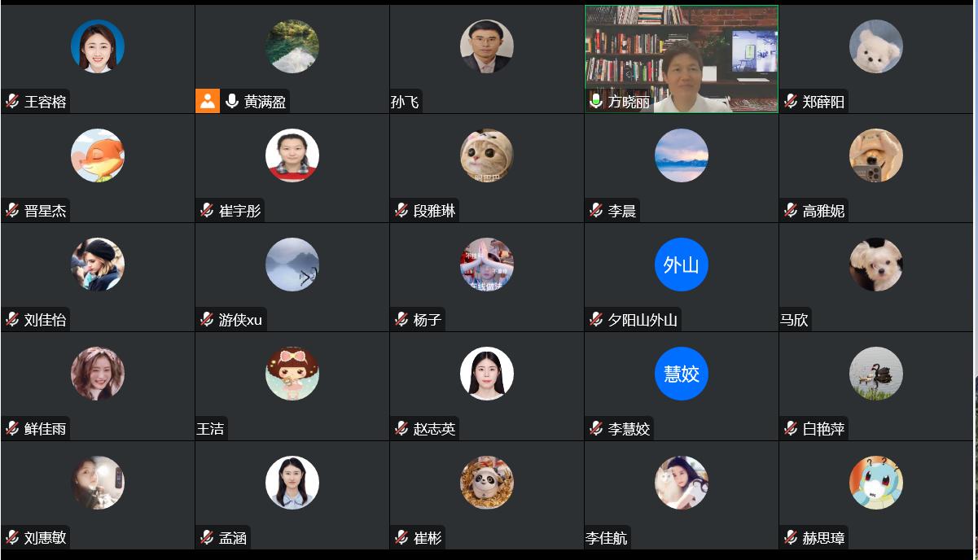Click the blue 慧姣 avatar circle
This screenshot has width=978, height=560.
click(682, 374)
